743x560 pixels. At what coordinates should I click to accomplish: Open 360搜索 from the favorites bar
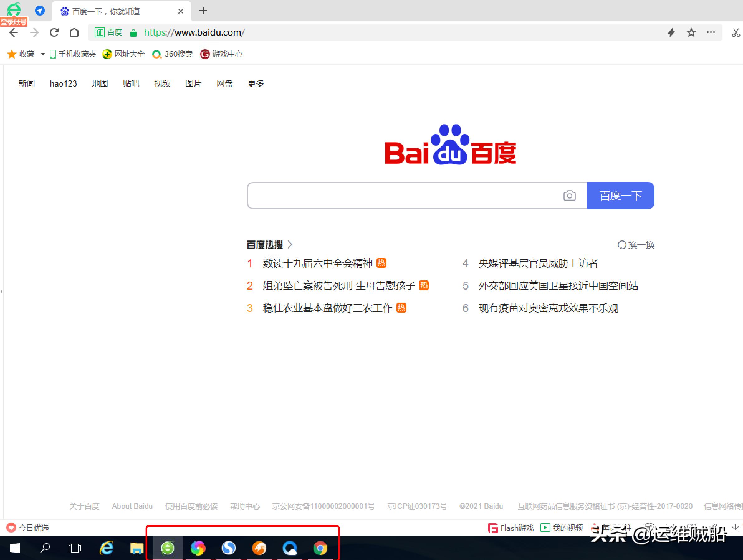177,54
